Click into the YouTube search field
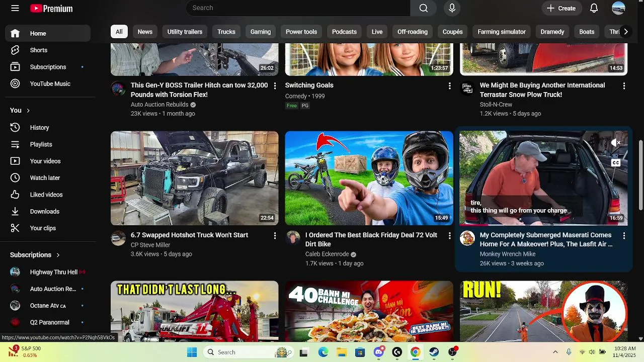644x362 pixels. coord(298,8)
